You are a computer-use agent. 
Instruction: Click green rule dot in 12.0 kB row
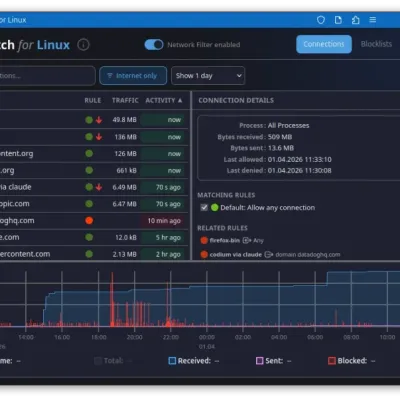point(89,237)
